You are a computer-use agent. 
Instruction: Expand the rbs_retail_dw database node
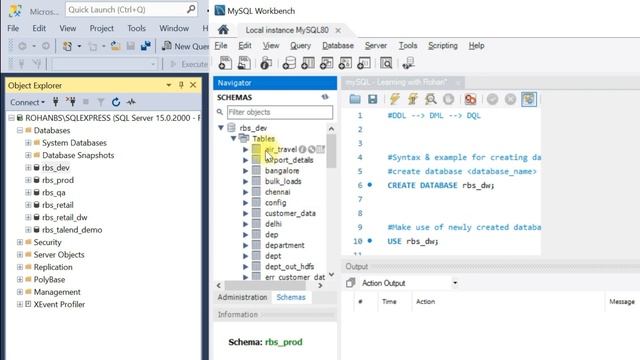coord(28,217)
